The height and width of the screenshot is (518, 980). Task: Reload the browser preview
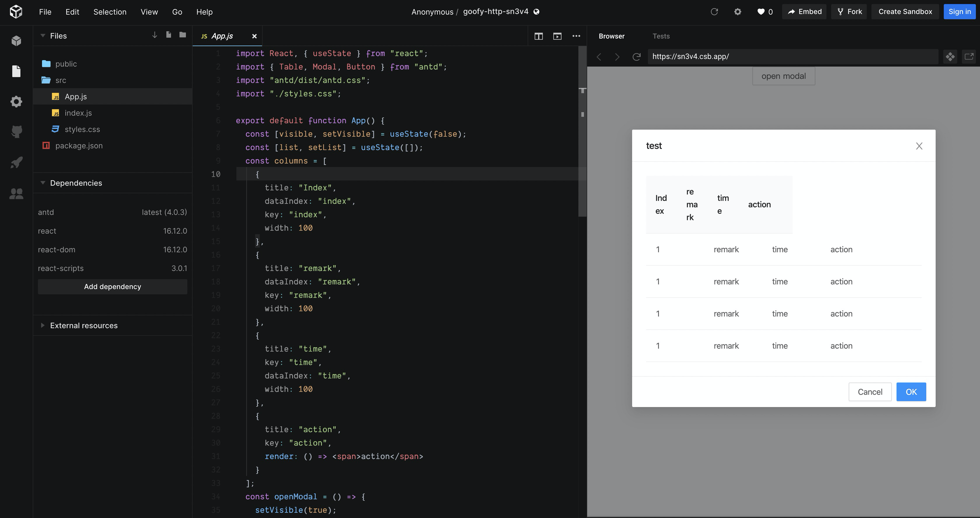(x=637, y=56)
